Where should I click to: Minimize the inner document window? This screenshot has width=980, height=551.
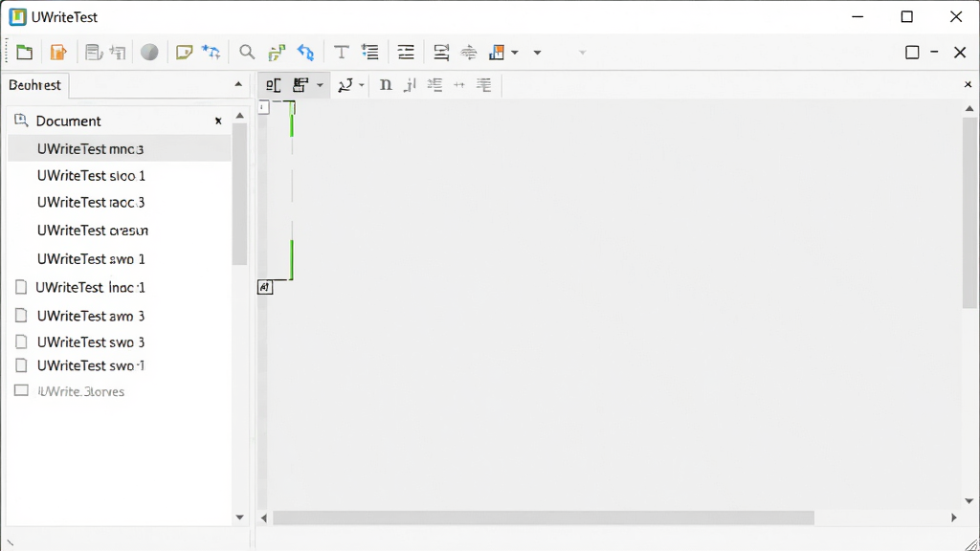tap(934, 52)
